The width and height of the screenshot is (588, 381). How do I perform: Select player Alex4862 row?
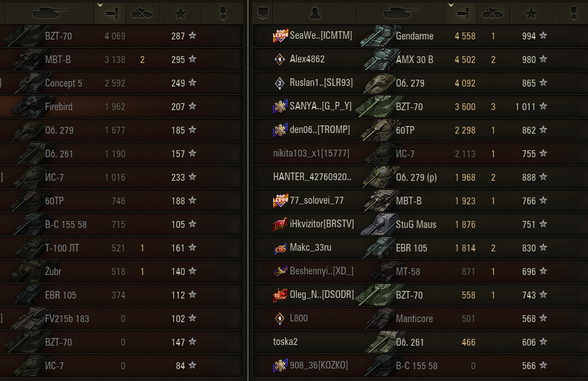pos(420,59)
